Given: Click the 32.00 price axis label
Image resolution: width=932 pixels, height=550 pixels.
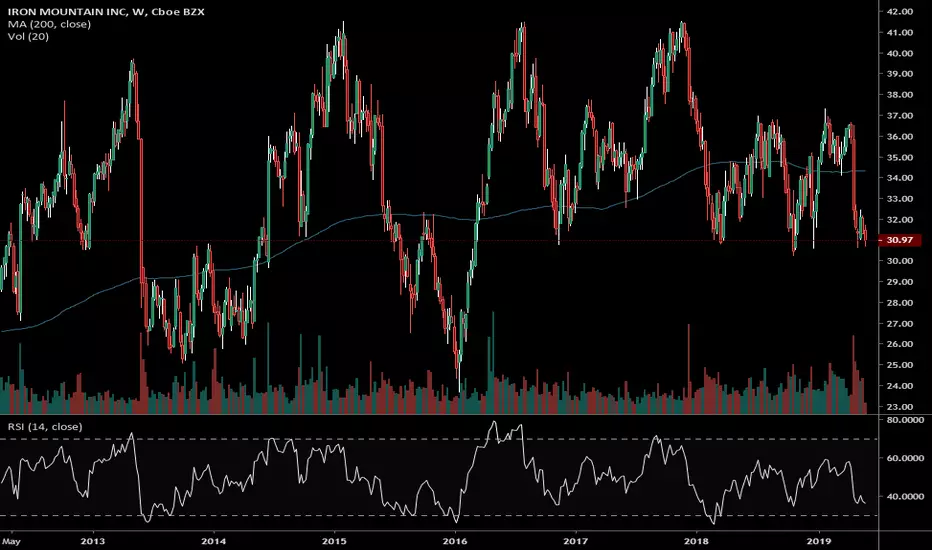Looking at the screenshot, I should [x=899, y=220].
